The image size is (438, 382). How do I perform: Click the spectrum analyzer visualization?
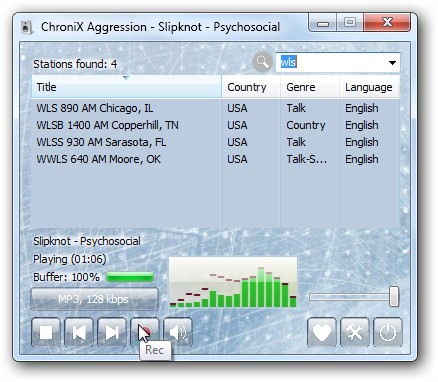click(x=233, y=282)
